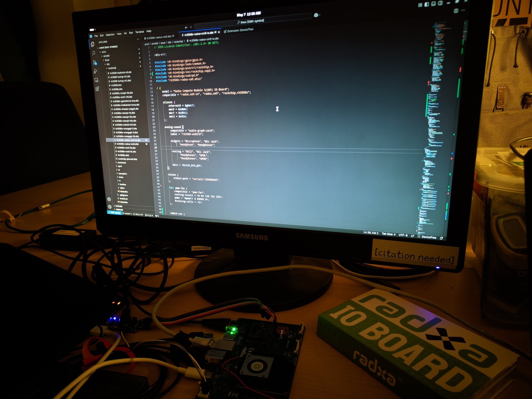Viewport: 532px width, 399px height.
Task: Click the errors and warnings status indicator
Action: (149, 215)
